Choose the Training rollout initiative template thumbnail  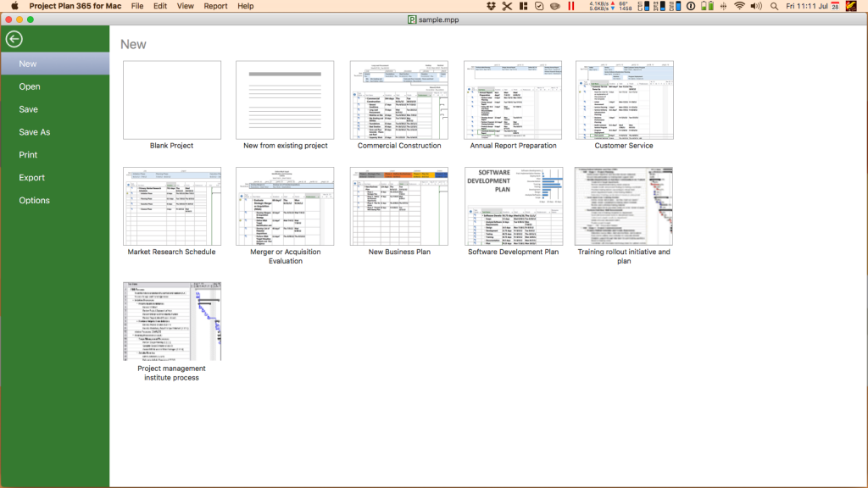point(624,207)
